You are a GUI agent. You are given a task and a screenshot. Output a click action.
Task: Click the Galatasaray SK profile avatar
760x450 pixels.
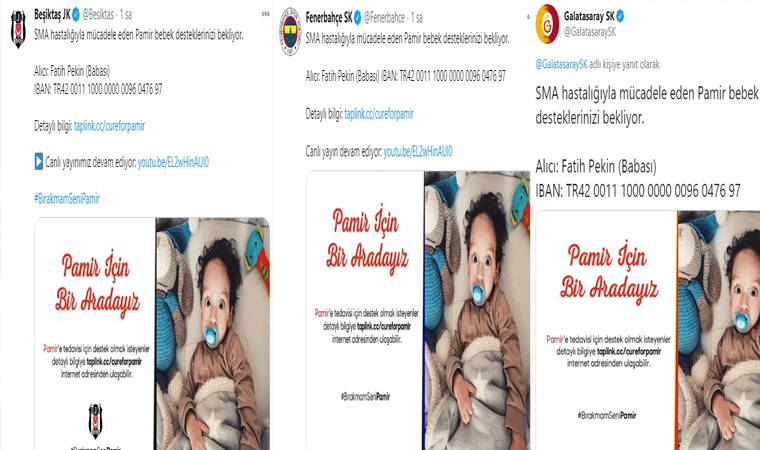(x=547, y=24)
